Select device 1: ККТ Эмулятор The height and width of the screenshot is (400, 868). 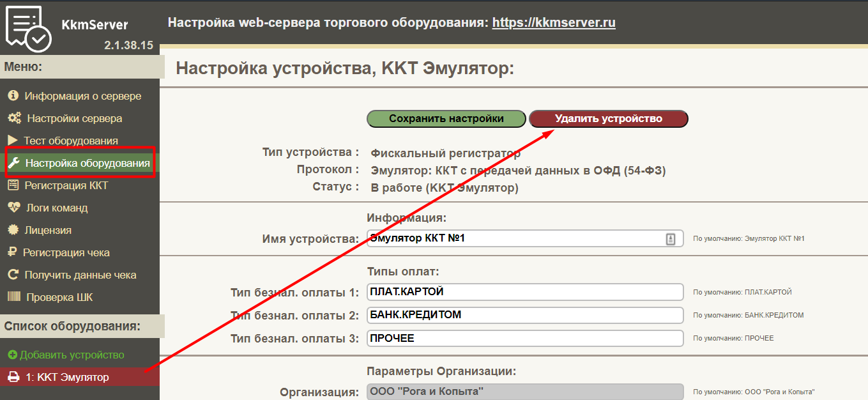(x=79, y=377)
